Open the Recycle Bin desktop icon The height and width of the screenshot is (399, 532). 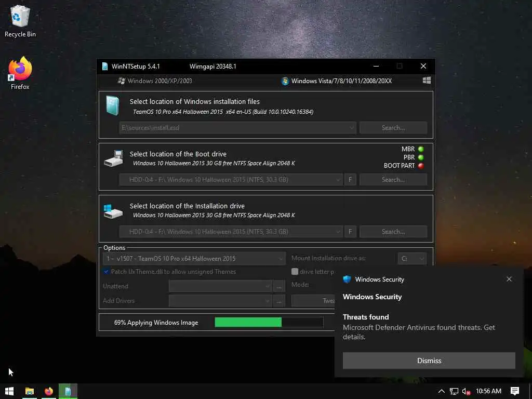point(20,21)
